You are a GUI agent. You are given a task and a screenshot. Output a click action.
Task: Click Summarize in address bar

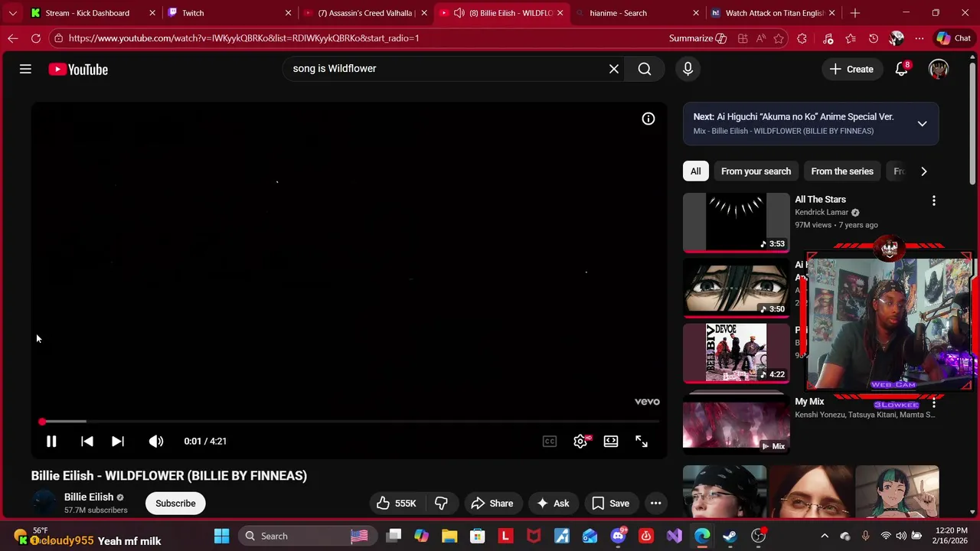click(x=697, y=38)
